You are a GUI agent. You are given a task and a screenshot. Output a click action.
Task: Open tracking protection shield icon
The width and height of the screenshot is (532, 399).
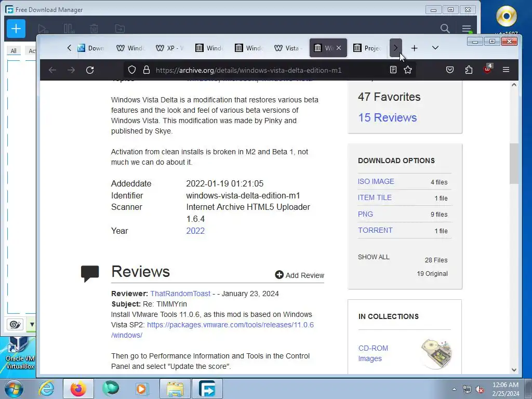click(x=131, y=70)
